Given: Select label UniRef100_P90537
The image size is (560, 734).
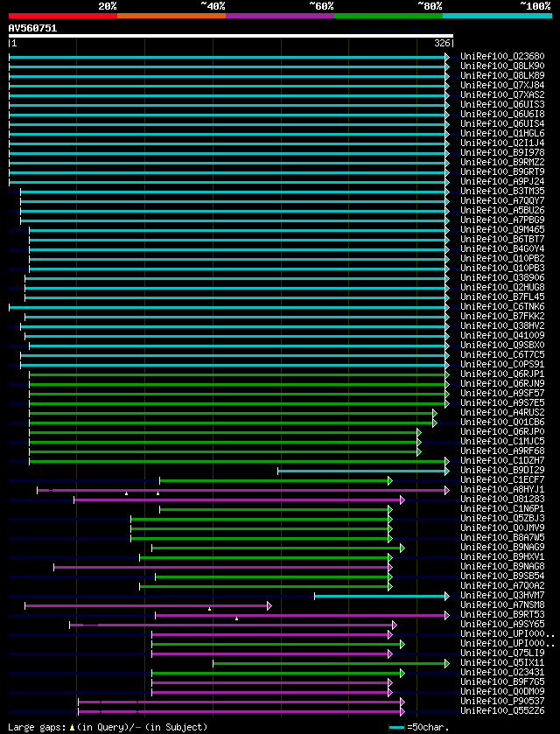Looking at the screenshot, I should [502, 702].
